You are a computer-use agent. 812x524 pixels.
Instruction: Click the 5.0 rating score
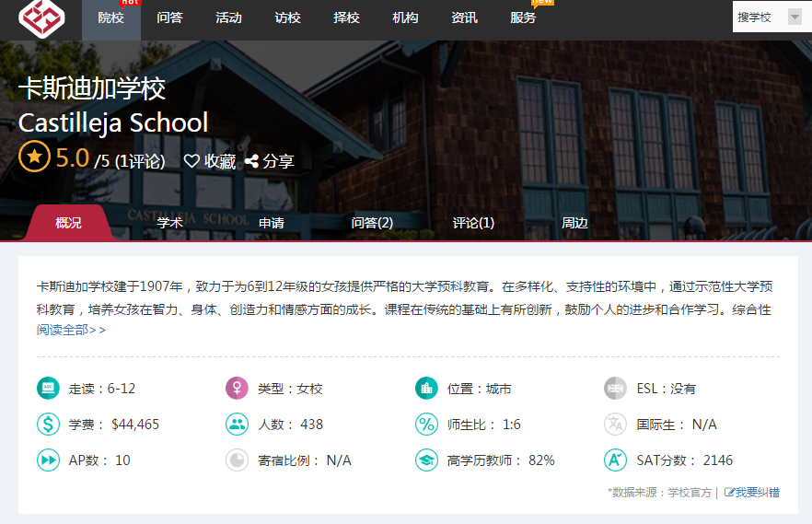point(73,157)
